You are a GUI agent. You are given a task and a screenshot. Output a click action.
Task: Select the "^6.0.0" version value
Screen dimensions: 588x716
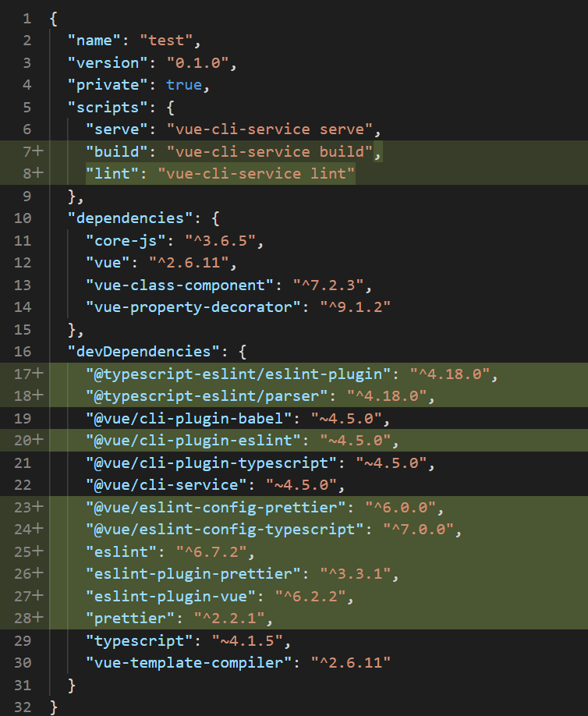point(400,507)
